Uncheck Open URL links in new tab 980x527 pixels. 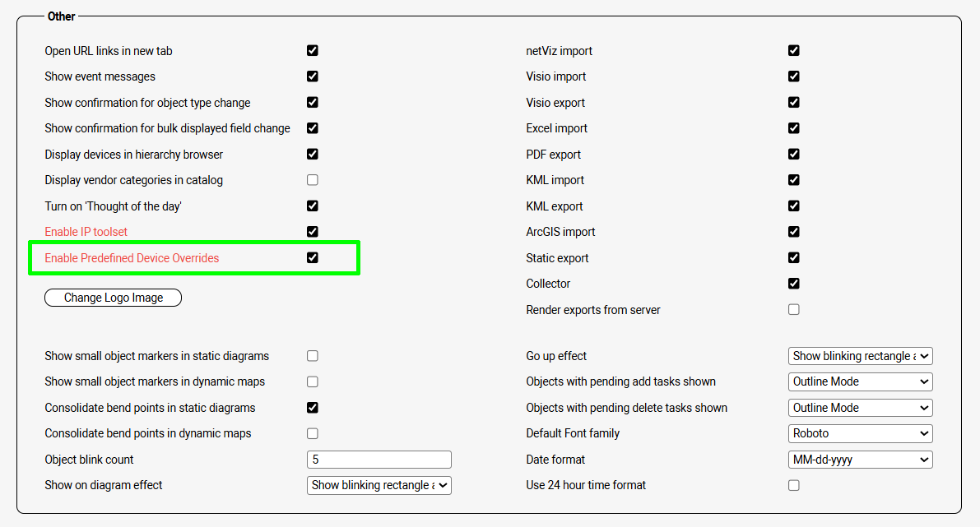pos(313,50)
